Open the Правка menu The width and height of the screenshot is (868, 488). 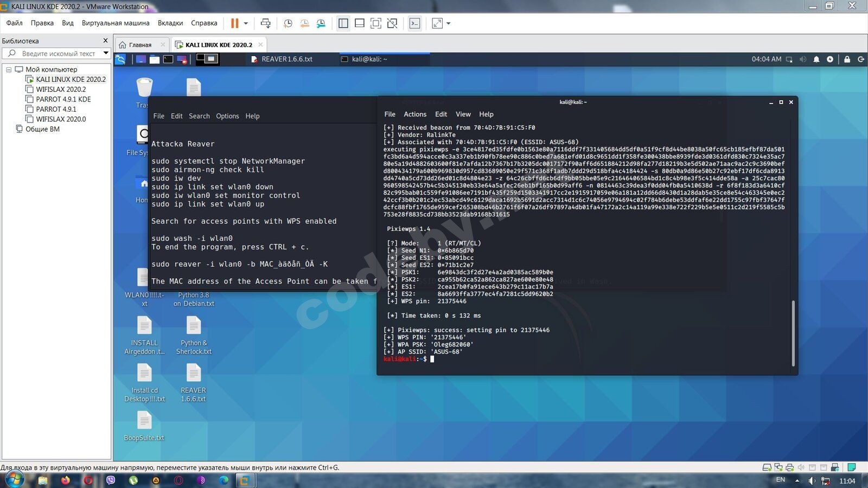point(42,23)
